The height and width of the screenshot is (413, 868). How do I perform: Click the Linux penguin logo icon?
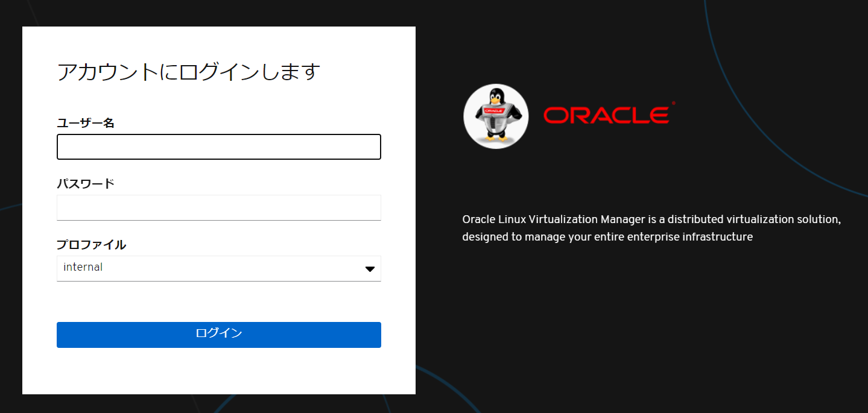coord(496,116)
